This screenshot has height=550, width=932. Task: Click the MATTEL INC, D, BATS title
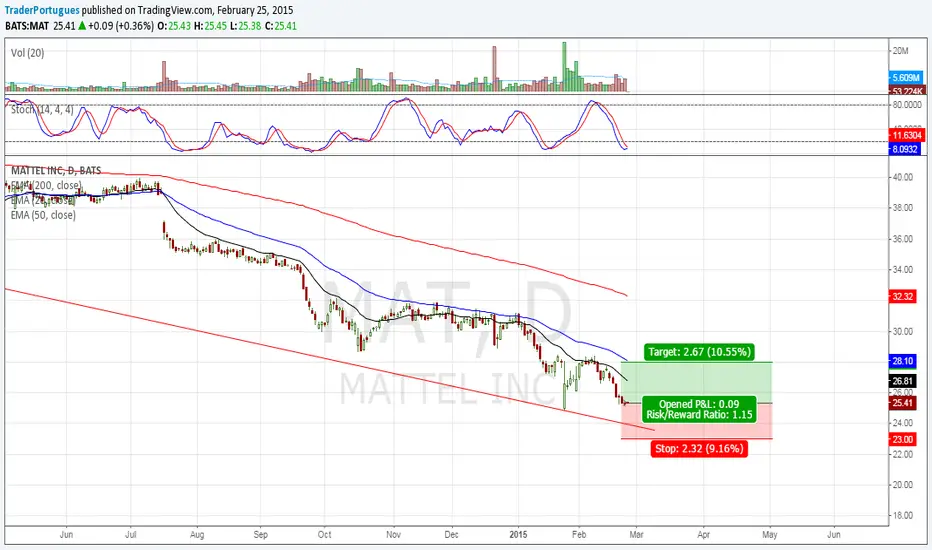[x=56, y=171]
